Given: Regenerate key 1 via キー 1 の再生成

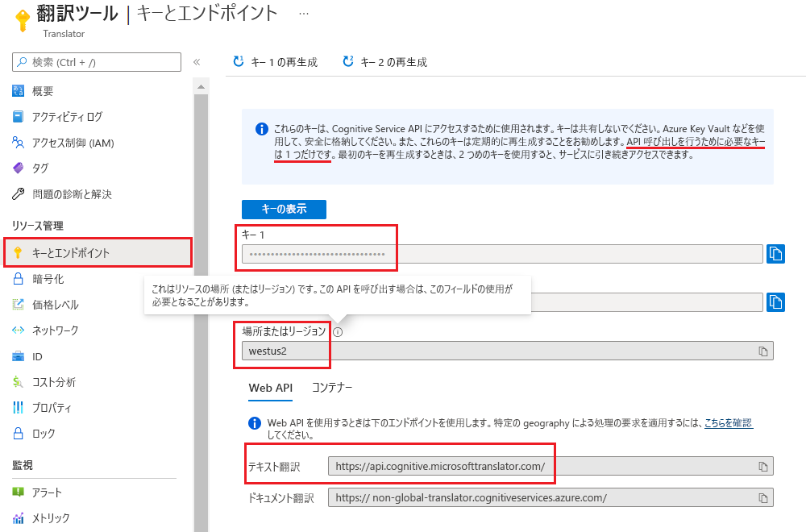Looking at the screenshot, I should (276, 62).
